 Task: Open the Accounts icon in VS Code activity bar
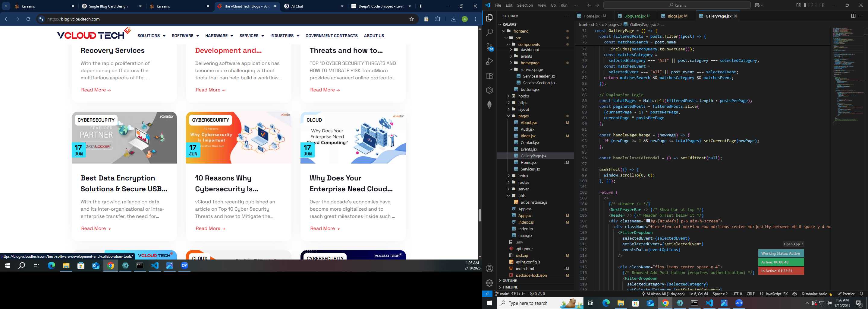(489, 269)
